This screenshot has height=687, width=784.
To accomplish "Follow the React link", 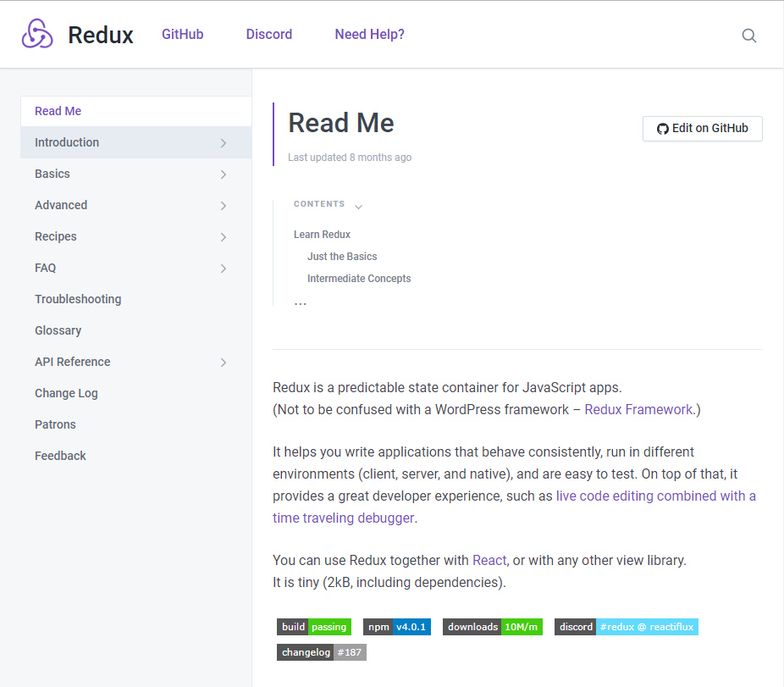I will (x=489, y=561).
